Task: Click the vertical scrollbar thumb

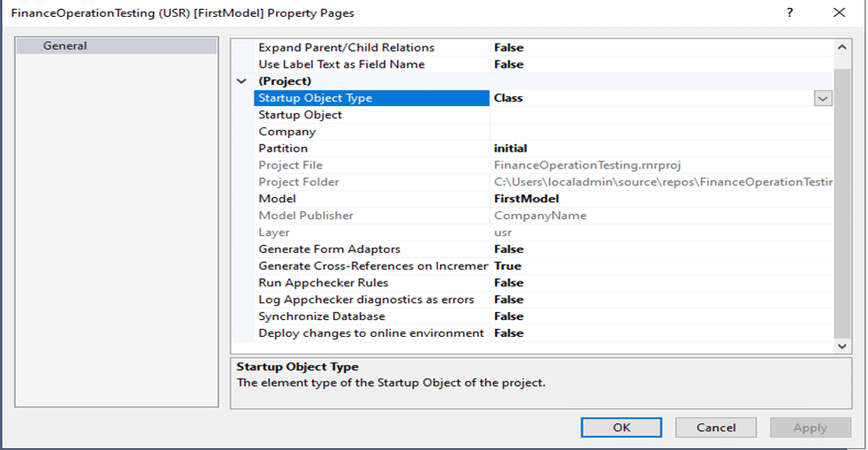Action: [x=842, y=202]
